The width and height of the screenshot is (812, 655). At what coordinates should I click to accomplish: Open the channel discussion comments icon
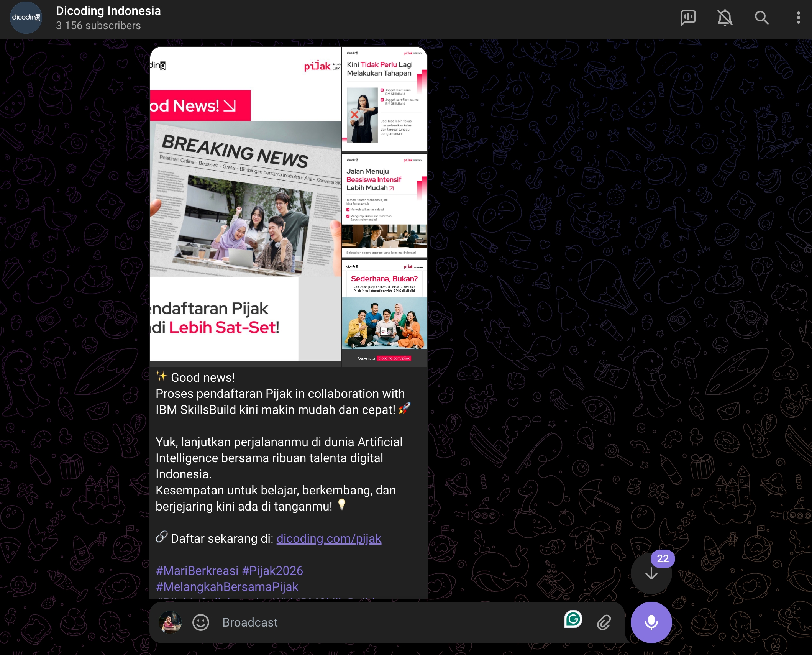pyautogui.click(x=688, y=18)
